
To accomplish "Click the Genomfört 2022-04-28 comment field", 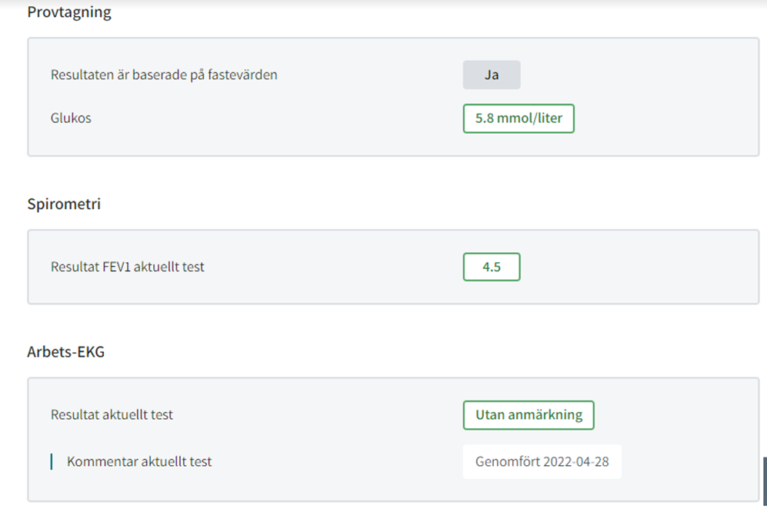I will 542,461.
